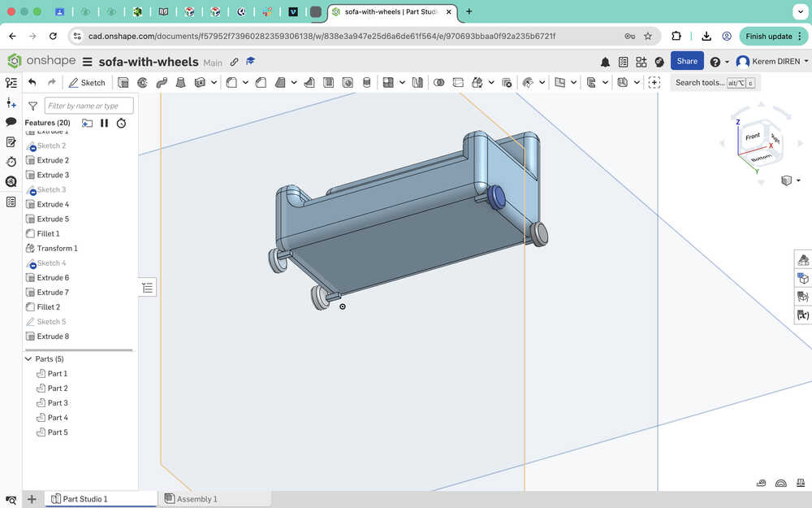Click the blue Share button
812x508 pixels.
[x=687, y=61]
